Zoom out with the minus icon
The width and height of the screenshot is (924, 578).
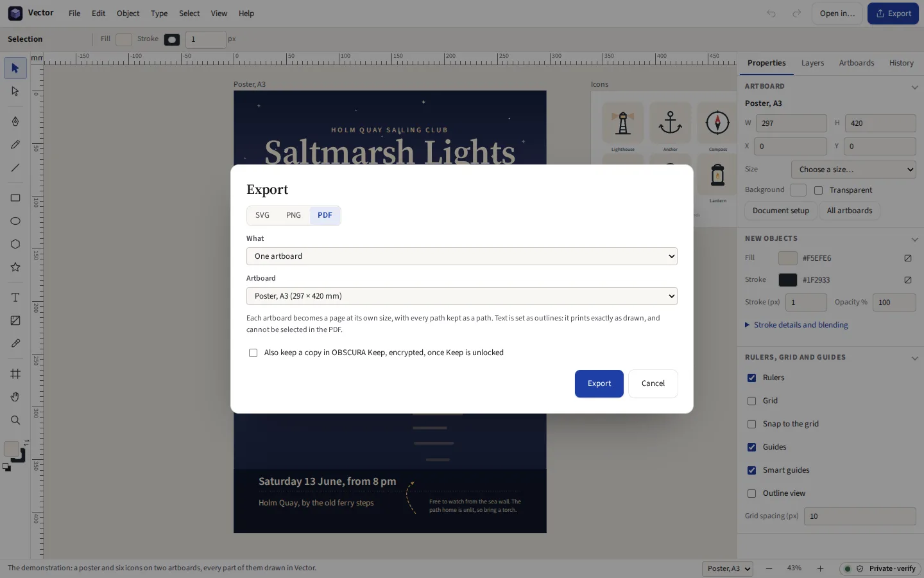click(769, 568)
